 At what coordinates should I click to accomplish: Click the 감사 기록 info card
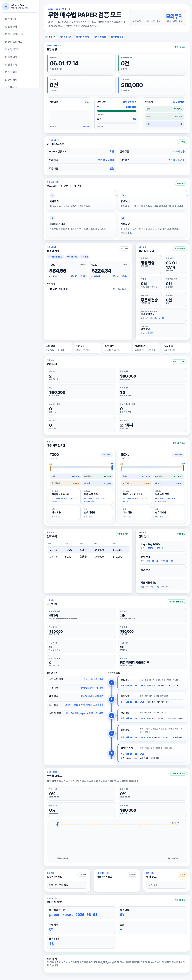176,348
